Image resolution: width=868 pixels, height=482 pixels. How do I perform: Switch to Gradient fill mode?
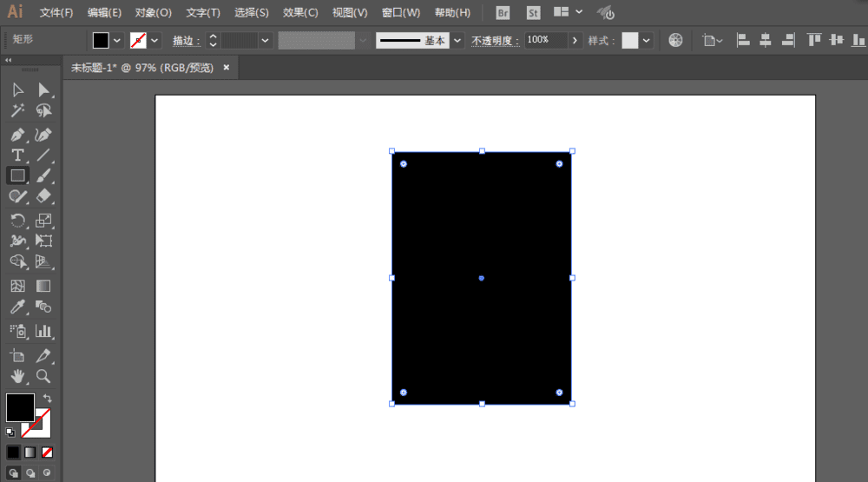click(30, 452)
